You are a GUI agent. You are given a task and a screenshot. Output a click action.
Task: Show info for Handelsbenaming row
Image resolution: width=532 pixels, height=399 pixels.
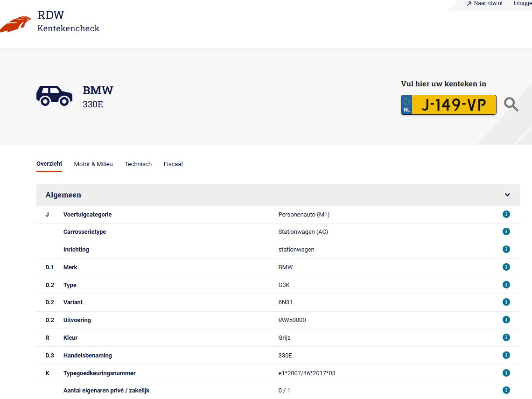coord(506,355)
